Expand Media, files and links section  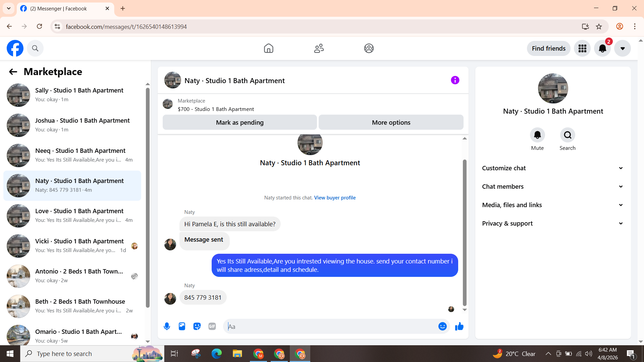[x=553, y=205]
